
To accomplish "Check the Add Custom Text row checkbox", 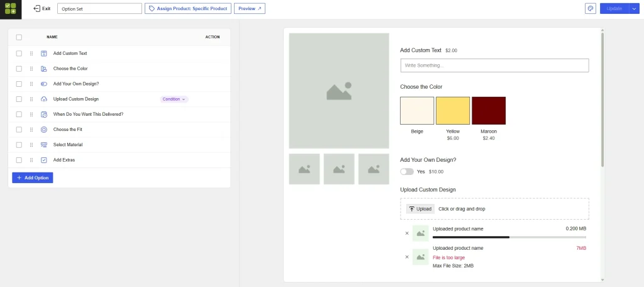I will (19, 53).
